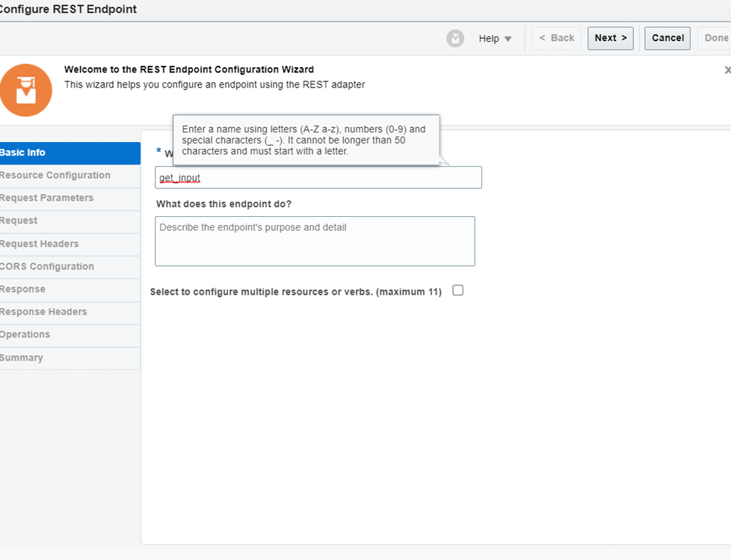Open the Resource Configuration step
The width and height of the screenshot is (731, 560).
tap(70, 176)
